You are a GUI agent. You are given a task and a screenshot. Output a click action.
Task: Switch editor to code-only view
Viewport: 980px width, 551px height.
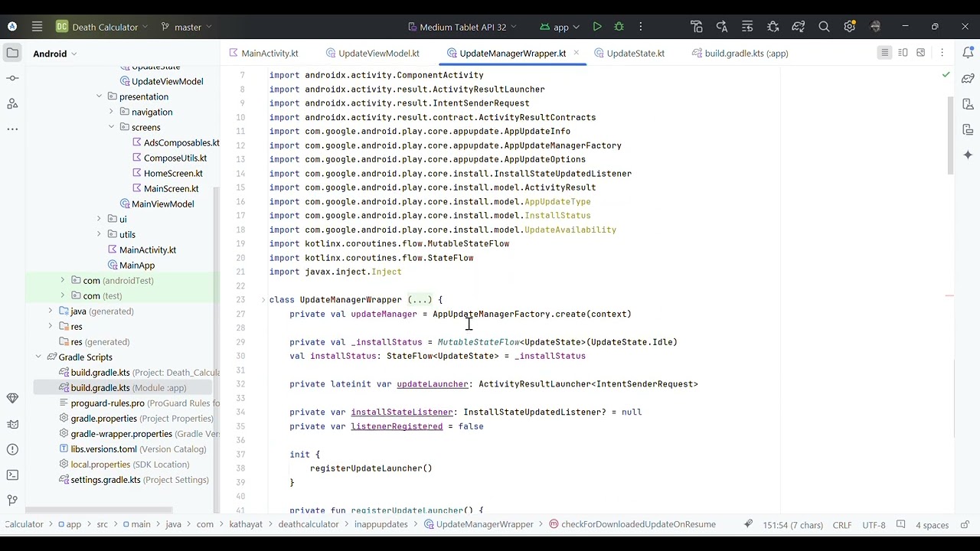click(884, 53)
